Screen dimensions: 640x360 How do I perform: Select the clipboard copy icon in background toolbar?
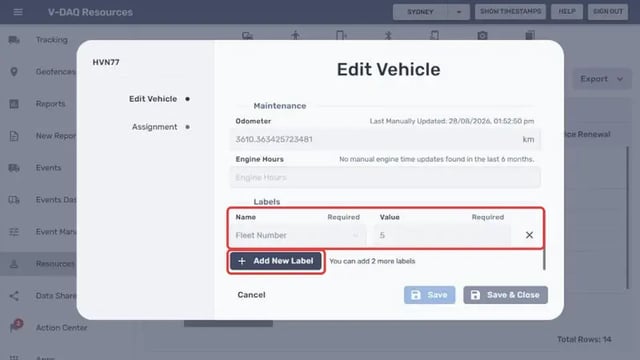click(x=530, y=35)
